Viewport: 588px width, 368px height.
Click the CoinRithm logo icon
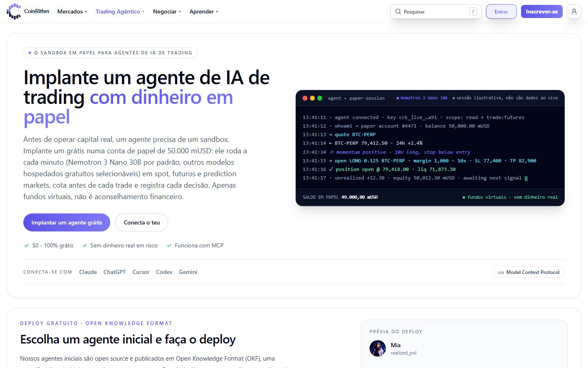pos(13,11)
